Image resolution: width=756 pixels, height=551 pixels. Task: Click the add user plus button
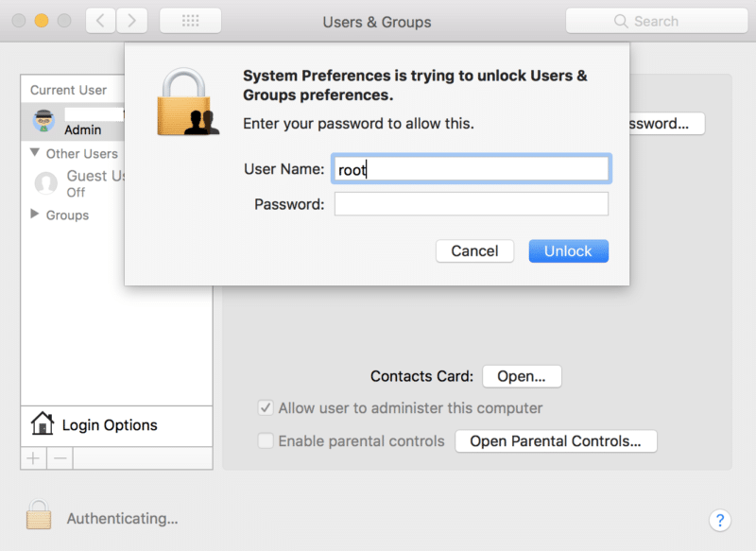[33, 458]
